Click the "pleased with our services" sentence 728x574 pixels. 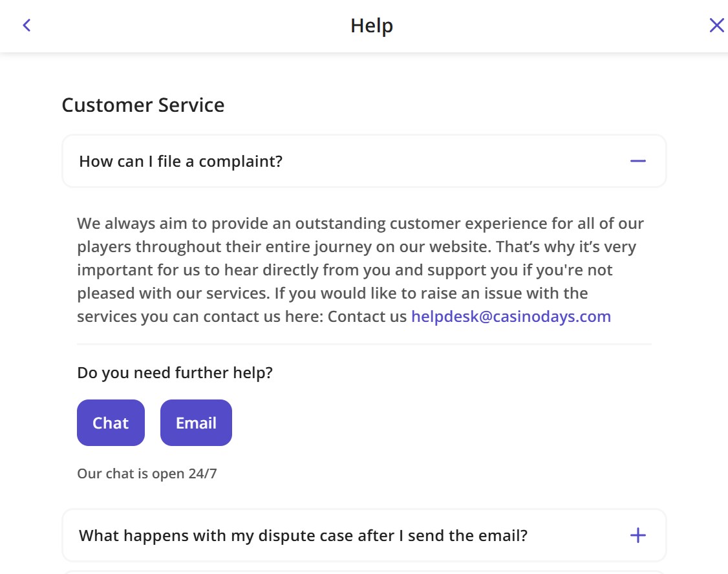[x=172, y=293]
